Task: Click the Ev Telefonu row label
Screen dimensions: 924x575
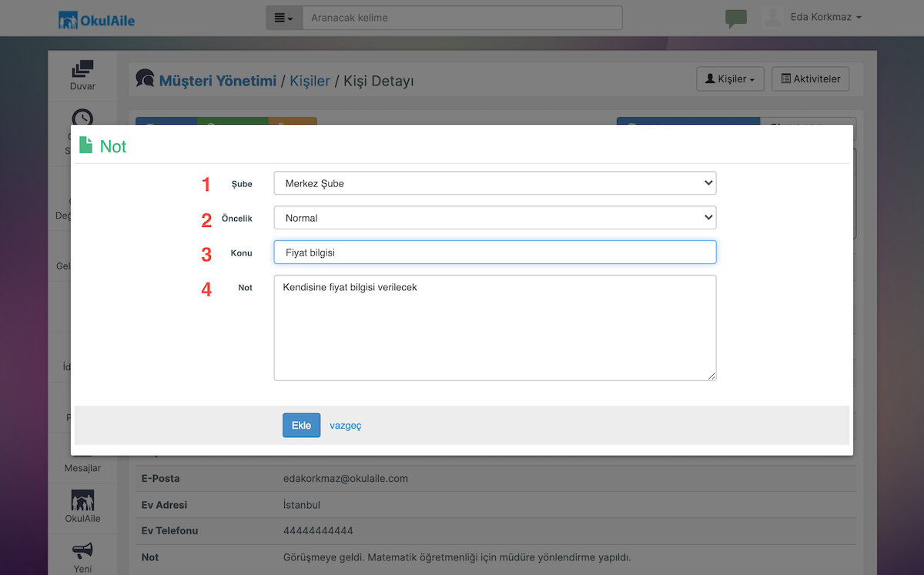Action: tap(170, 531)
